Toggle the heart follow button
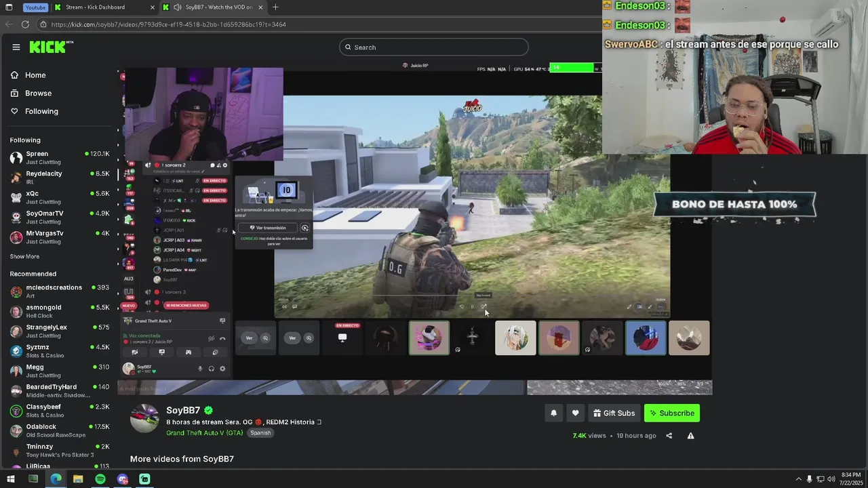This screenshot has height=488, width=868. point(575,413)
